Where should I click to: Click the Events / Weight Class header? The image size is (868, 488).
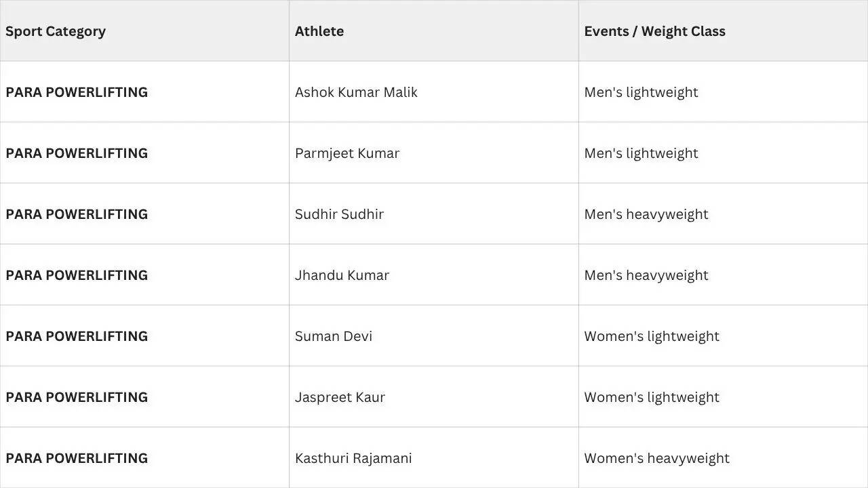(x=723, y=30)
